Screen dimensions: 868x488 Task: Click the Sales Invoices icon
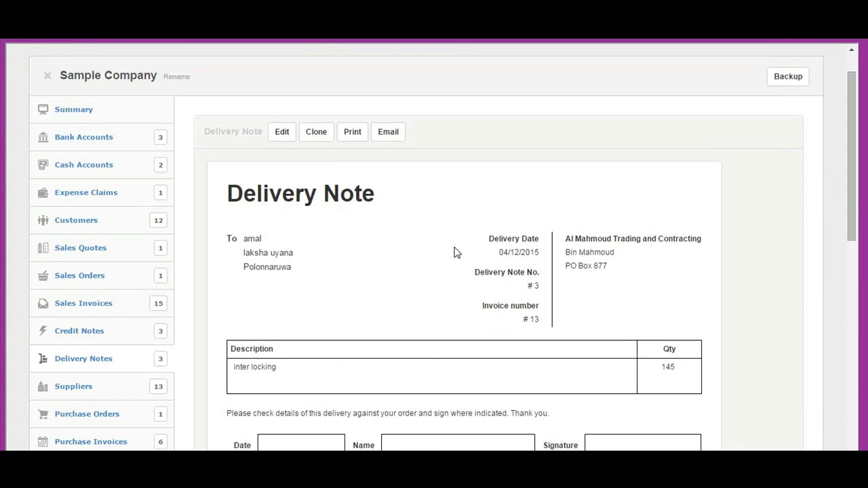[x=43, y=303]
